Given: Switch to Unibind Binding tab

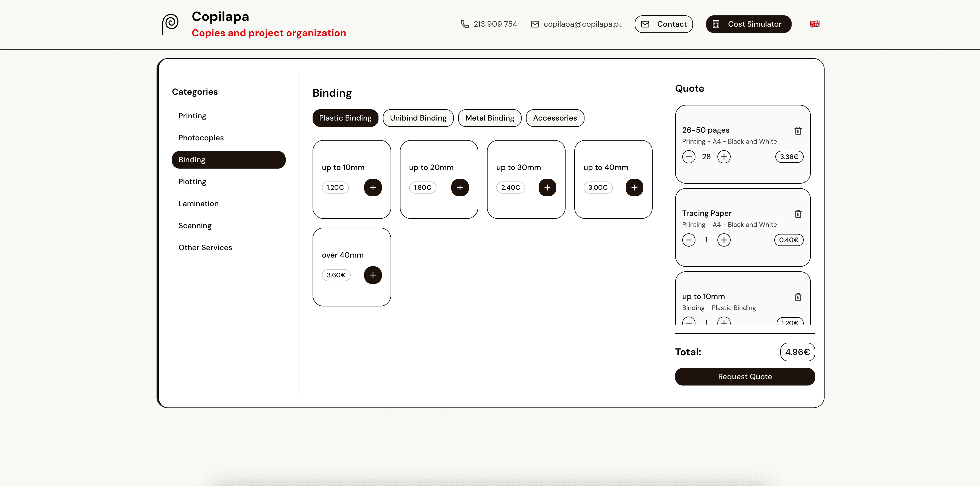Looking at the screenshot, I should pyautogui.click(x=418, y=118).
